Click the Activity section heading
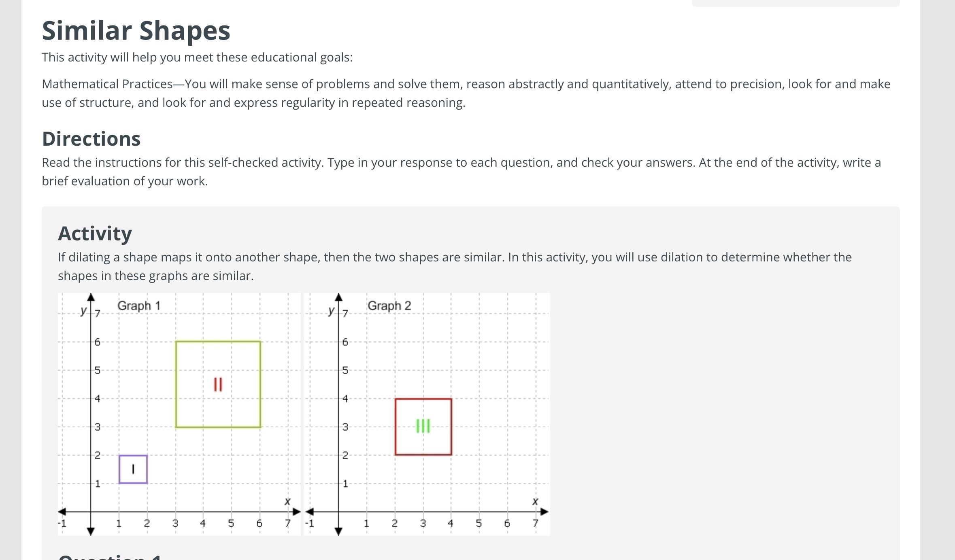 point(95,233)
